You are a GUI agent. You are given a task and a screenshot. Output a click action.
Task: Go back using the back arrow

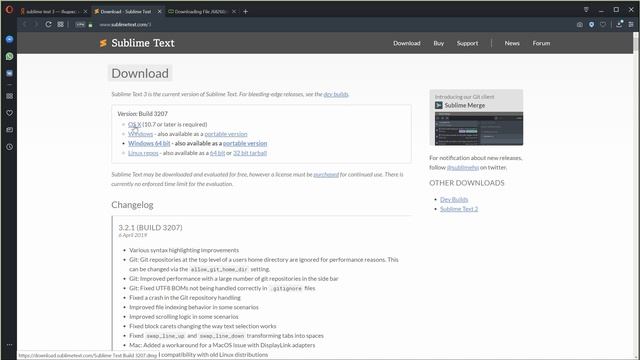click(25, 24)
